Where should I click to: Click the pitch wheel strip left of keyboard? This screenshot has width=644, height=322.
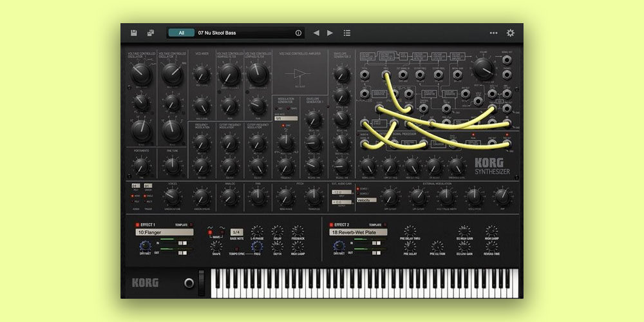click(200, 283)
